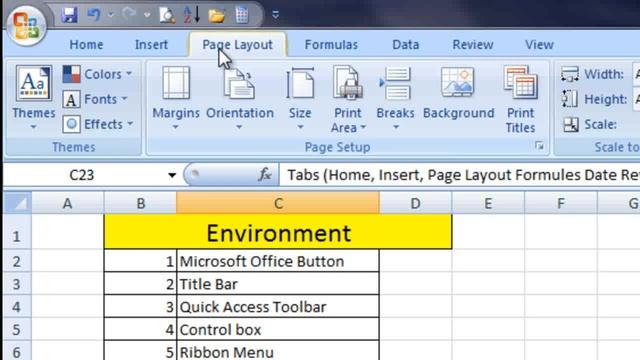Open the Home tab
640x360 pixels.
(x=86, y=44)
